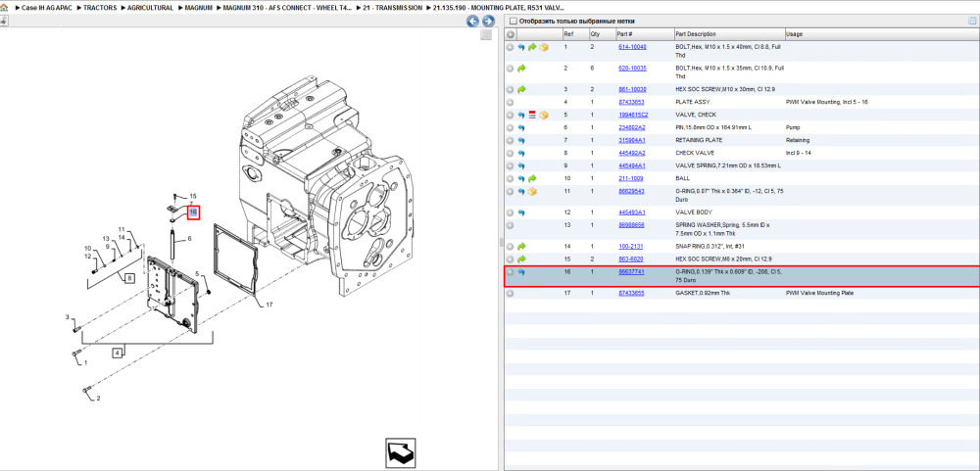
Task: Click the blue reply arrow on row ref 1
Action: (521, 47)
